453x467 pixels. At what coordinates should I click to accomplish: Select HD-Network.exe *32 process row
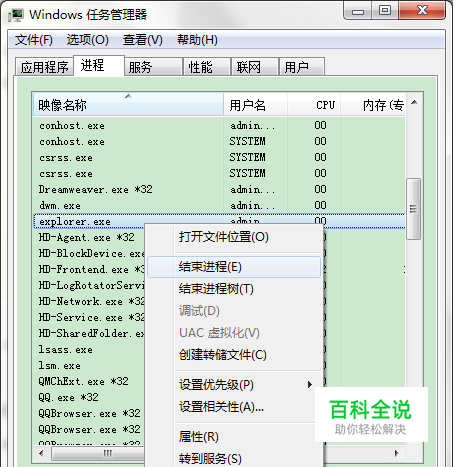coord(89,302)
